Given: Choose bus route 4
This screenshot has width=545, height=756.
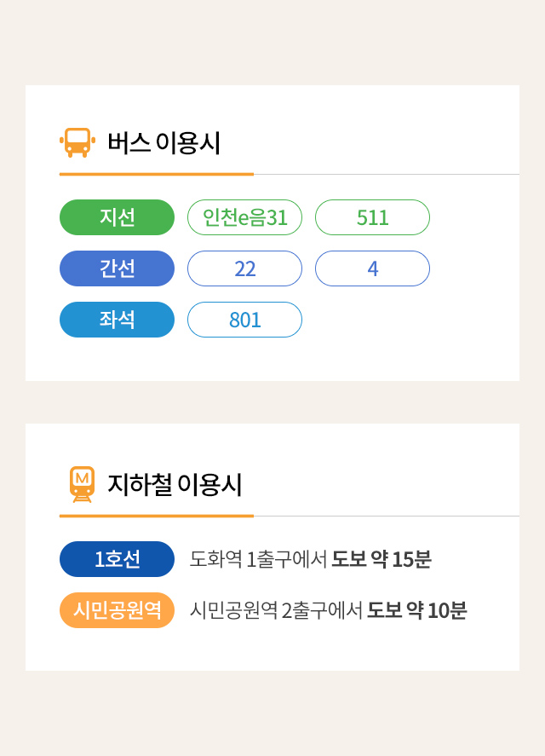Looking at the screenshot, I should click(x=372, y=268).
